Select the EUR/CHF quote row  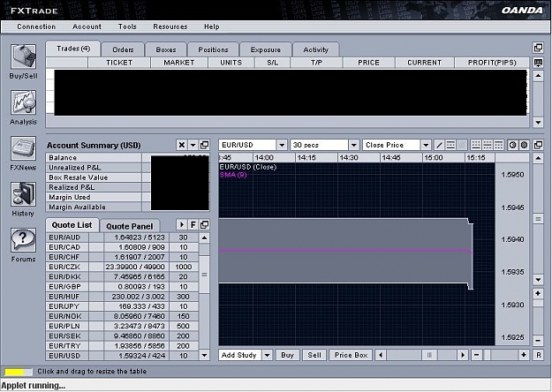click(122, 257)
